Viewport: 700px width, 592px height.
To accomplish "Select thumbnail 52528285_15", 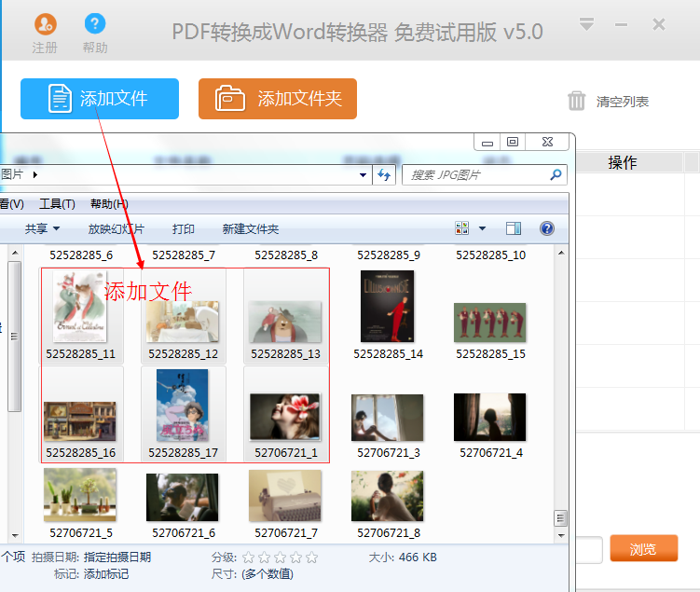I will [490, 323].
